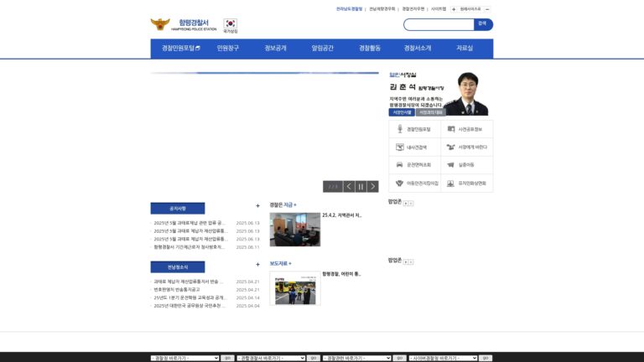Go to the previous banner slide
Screen dimensions: 644x362
pyautogui.click(x=349, y=187)
